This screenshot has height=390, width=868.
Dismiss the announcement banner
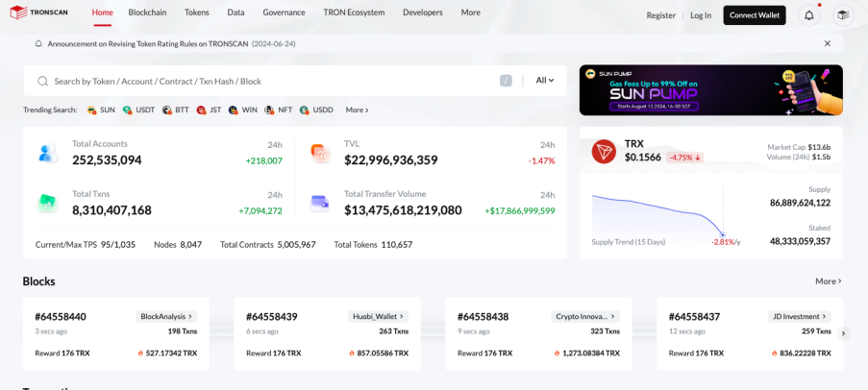pyautogui.click(x=827, y=43)
